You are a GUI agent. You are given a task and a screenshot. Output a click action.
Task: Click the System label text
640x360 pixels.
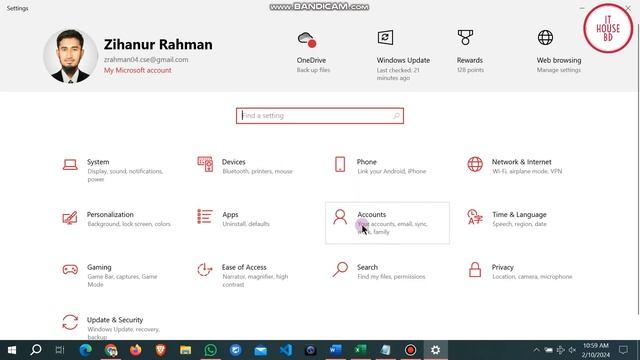(x=98, y=162)
